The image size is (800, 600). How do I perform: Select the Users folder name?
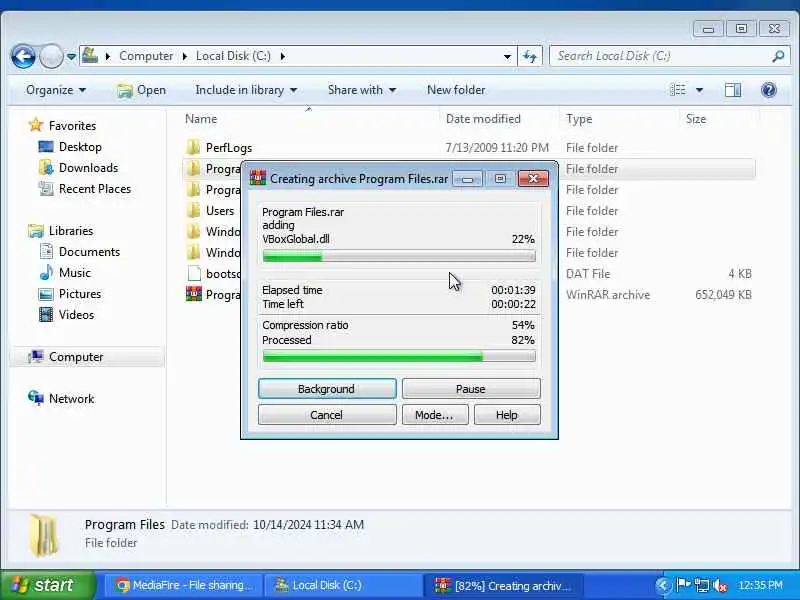220,211
